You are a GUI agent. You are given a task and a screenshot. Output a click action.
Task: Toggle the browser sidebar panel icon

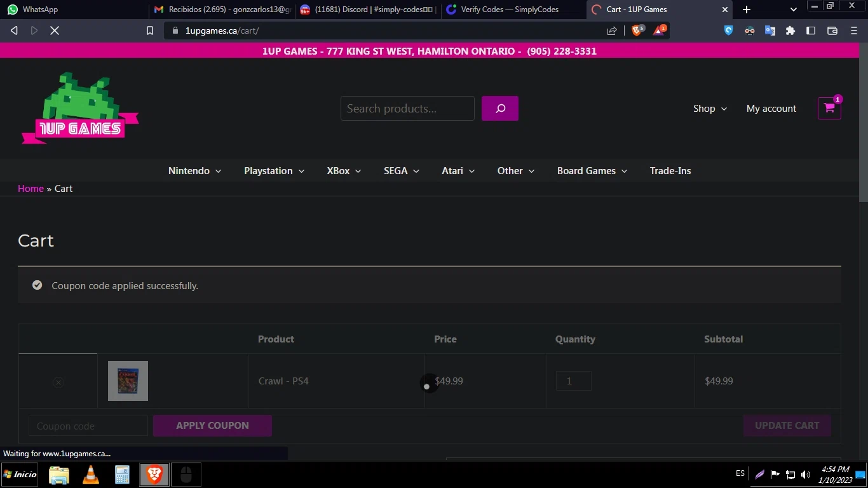(x=811, y=30)
